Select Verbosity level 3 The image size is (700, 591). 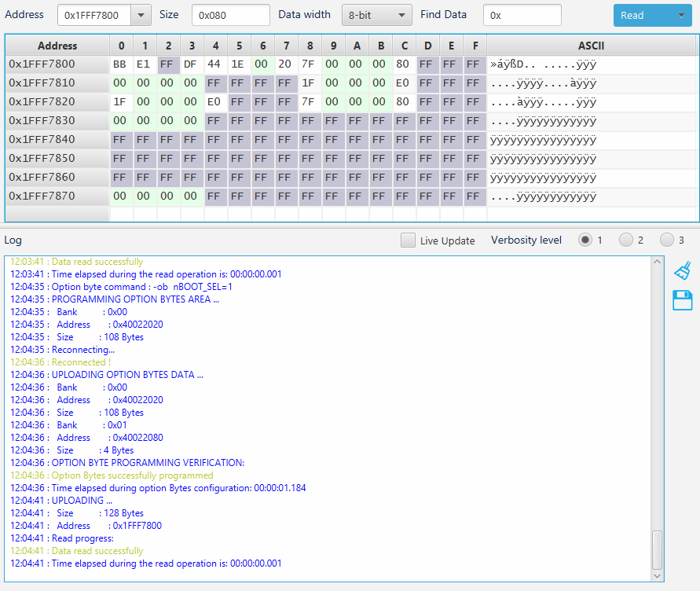tap(668, 240)
